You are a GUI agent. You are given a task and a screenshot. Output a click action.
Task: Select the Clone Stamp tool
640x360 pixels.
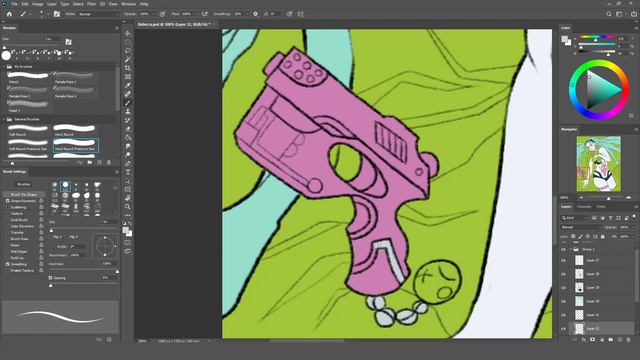coord(128,111)
